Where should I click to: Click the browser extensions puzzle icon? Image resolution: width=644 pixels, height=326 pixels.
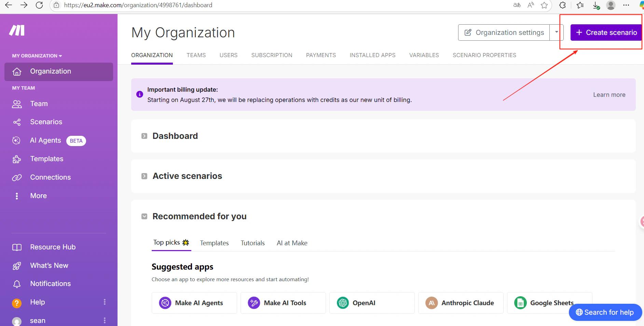pyautogui.click(x=562, y=5)
